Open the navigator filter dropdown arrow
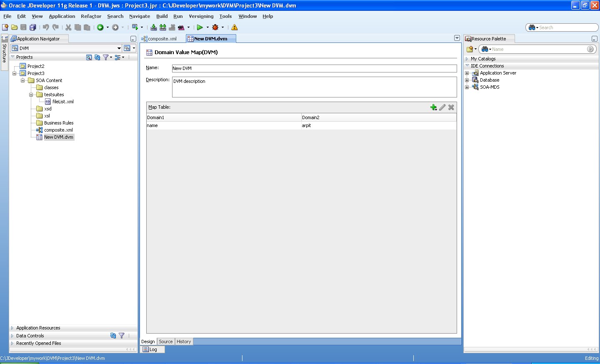The width and height of the screenshot is (600, 364). coord(111,57)
